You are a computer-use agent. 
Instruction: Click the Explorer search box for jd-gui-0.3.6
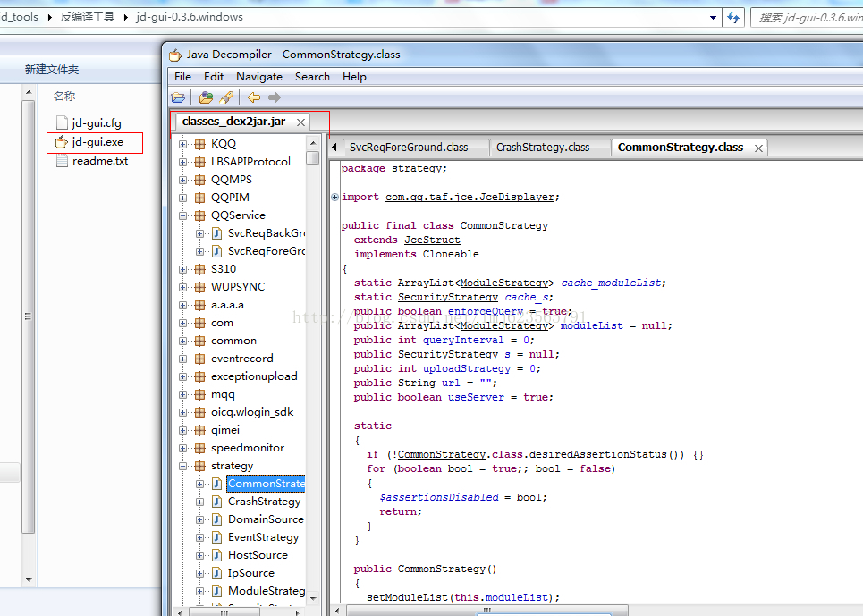tap(808, 18)
